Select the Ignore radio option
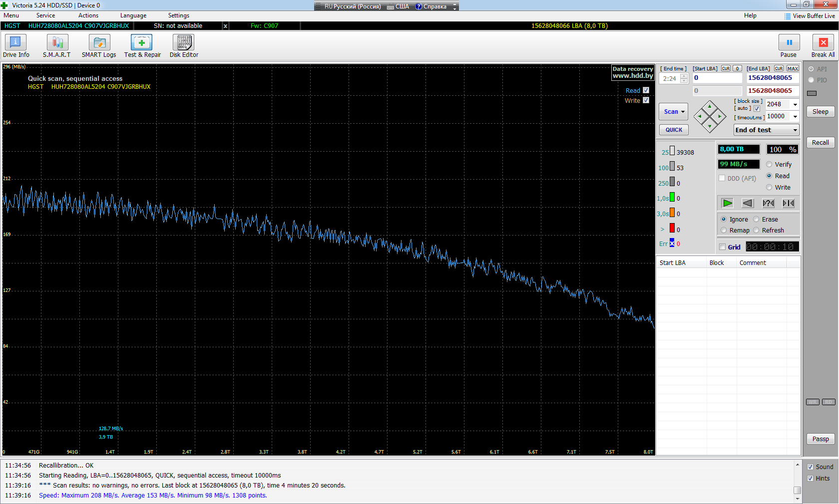 724,220
